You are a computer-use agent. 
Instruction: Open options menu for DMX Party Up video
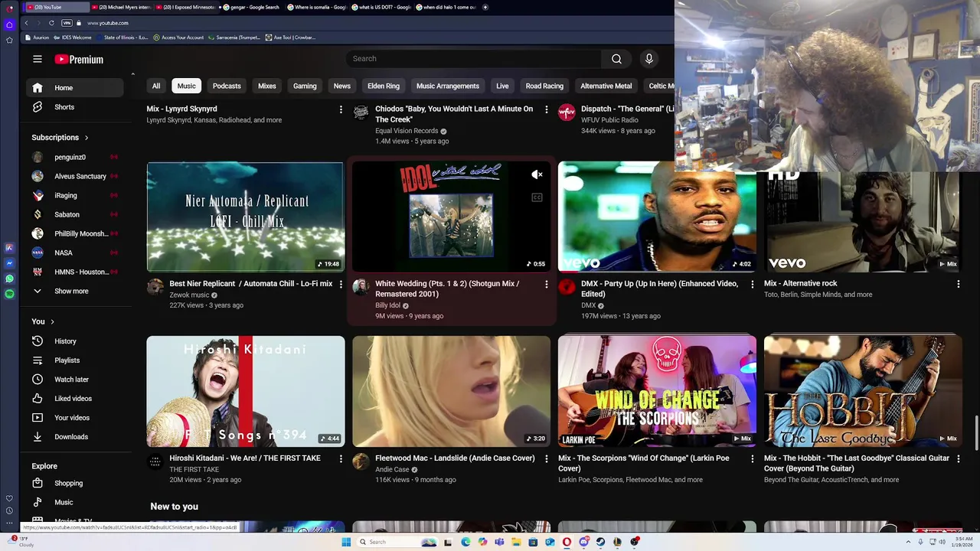[752, 284]
